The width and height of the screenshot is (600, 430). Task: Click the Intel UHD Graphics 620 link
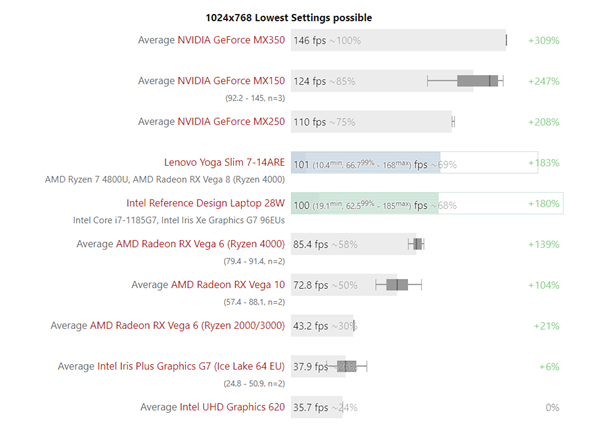(x=232, y=407)
